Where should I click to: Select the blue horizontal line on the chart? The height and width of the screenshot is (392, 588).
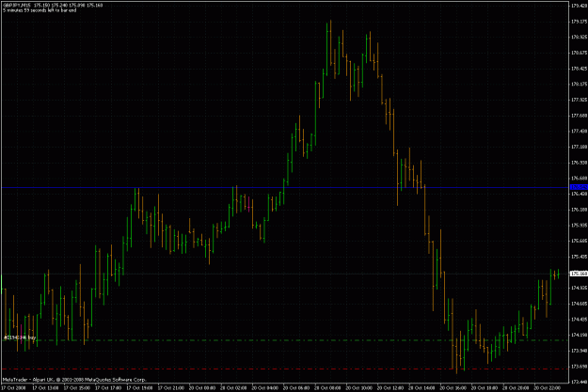pyautogui.click(x=285, y=187)
